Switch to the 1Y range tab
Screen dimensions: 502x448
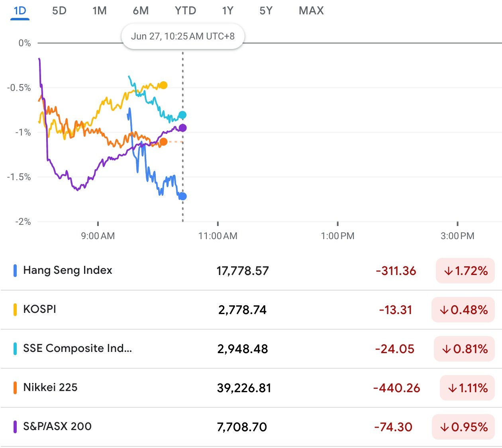coord(227,11)
